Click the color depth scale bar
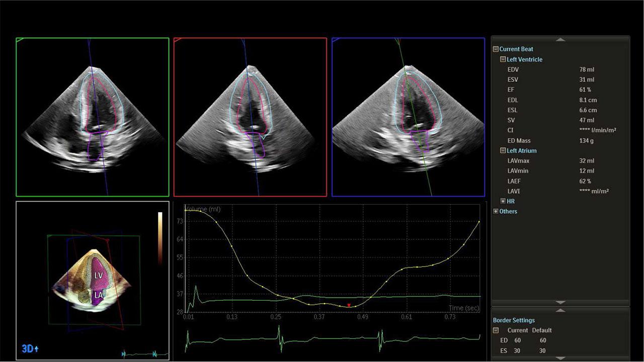 tap(160, 237)
